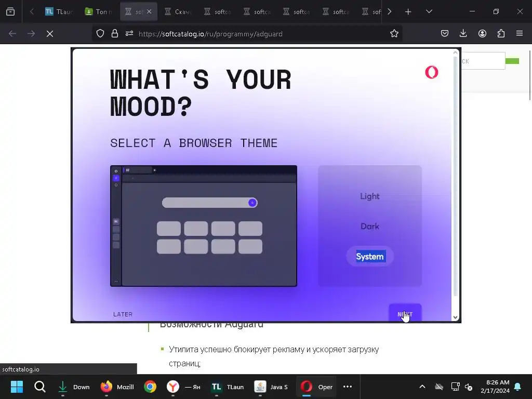This screenshot has width=532, height=399.
Task: Open muted volume tray icon
Action: click(x=469, y=387)
